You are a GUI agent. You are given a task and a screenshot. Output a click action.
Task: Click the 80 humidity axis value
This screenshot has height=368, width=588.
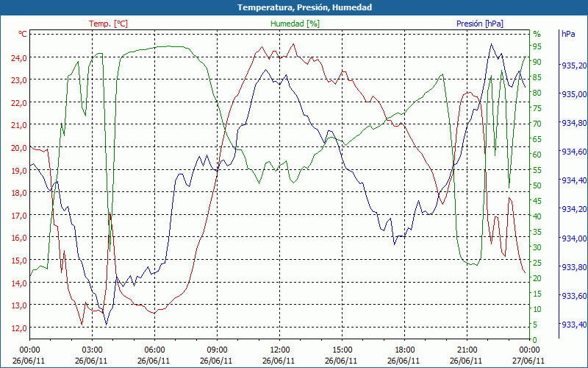tap(537, 93)
